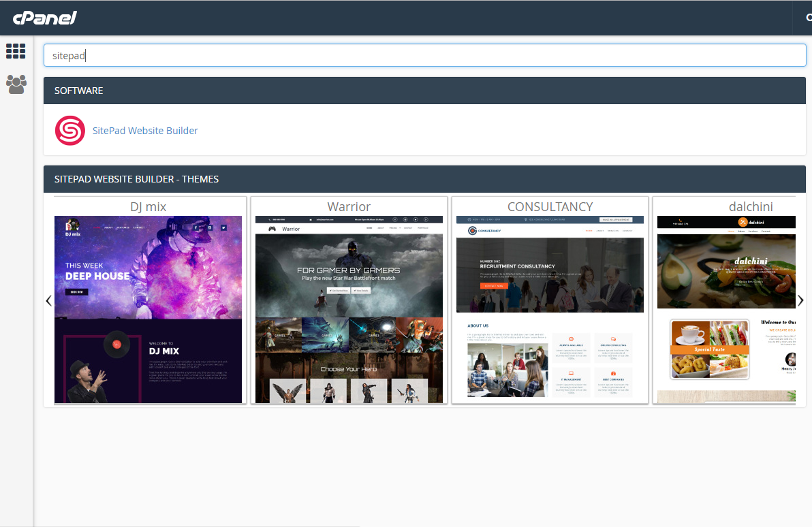Click the CONSULTANCY theme title

click(550, 206)
